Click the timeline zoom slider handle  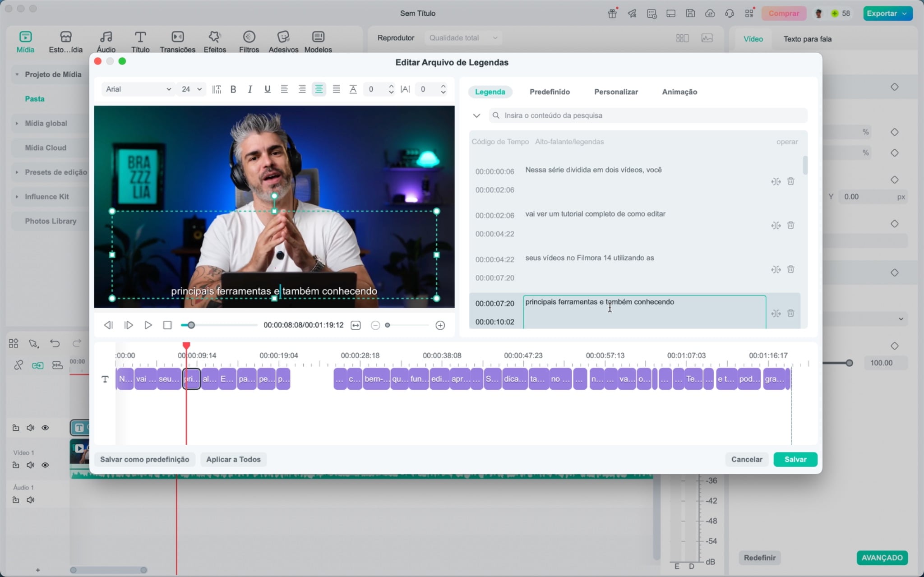387,325
